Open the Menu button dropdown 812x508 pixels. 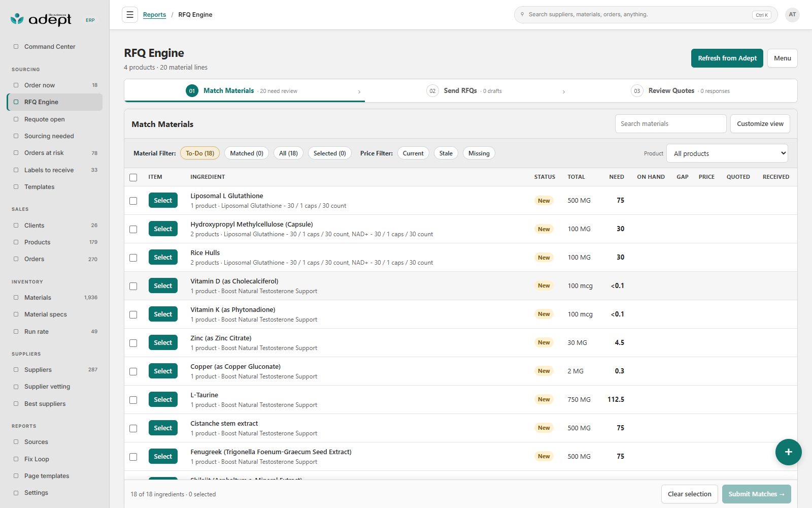(782, 58)
